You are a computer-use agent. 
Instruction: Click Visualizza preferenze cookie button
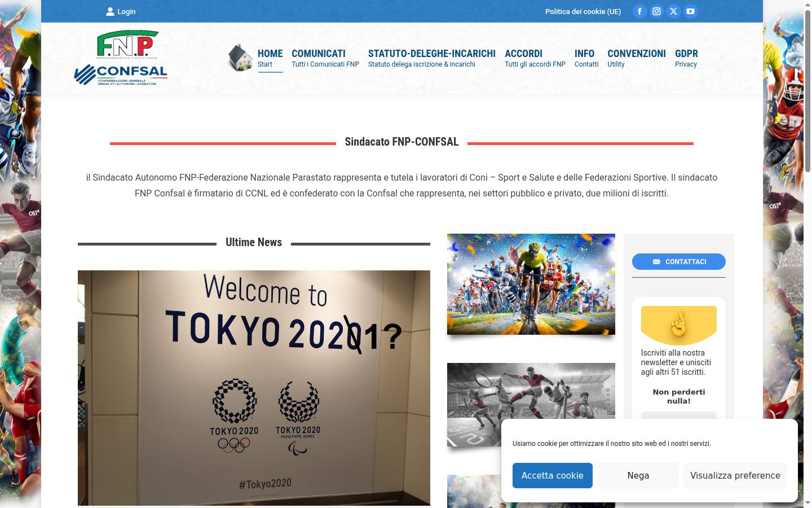(735, 475)
